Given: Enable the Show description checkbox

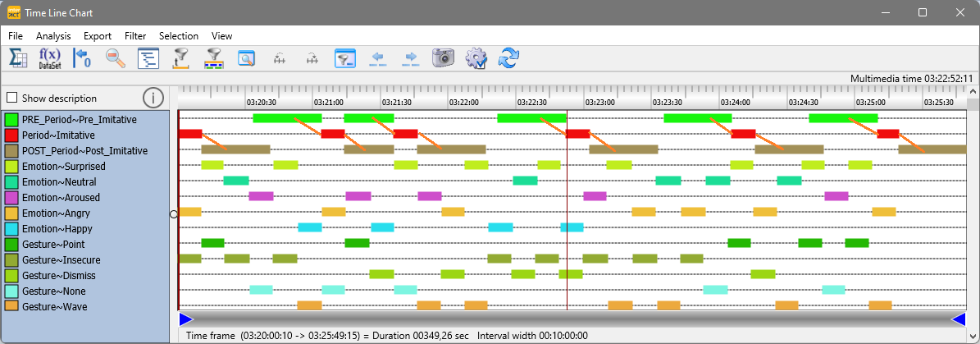Looking at the screenshot, I should [11, 99].
